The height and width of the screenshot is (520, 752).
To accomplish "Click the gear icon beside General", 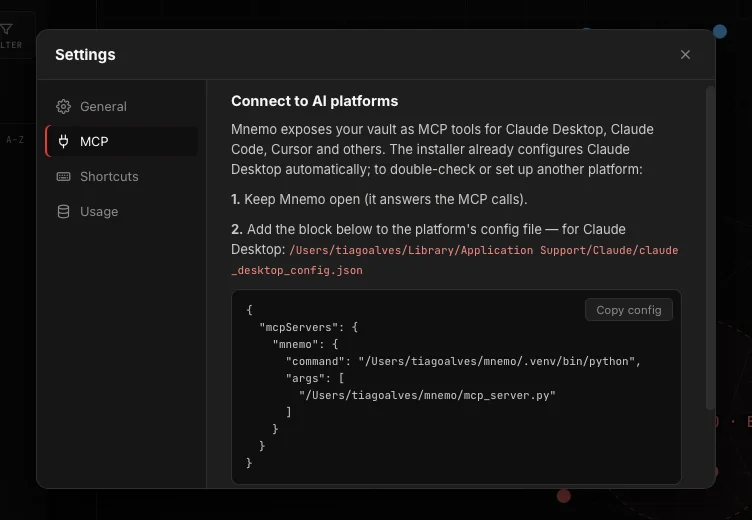I will pos(63,106).
